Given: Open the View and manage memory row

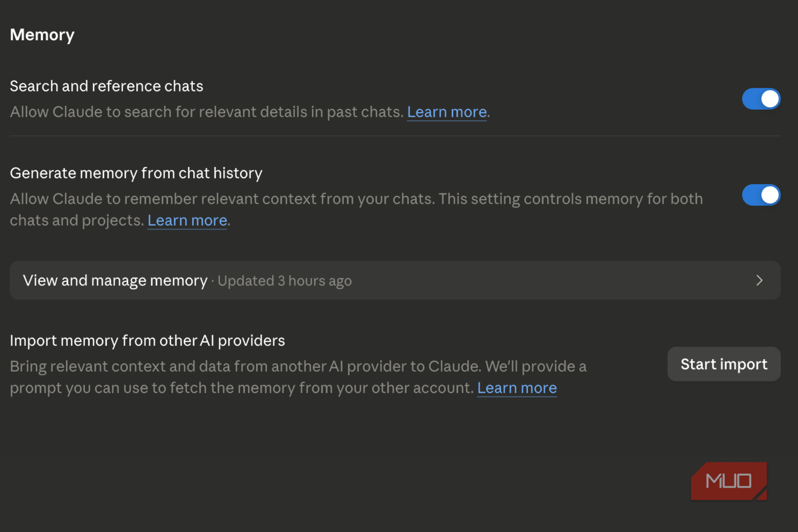Looking at the screenshot, I should [x=395, y=281].
